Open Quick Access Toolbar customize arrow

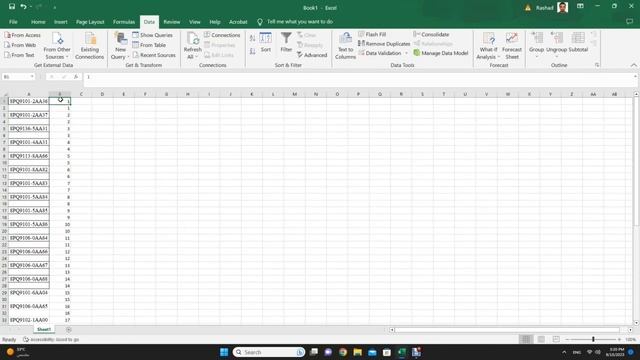(54, 7)
